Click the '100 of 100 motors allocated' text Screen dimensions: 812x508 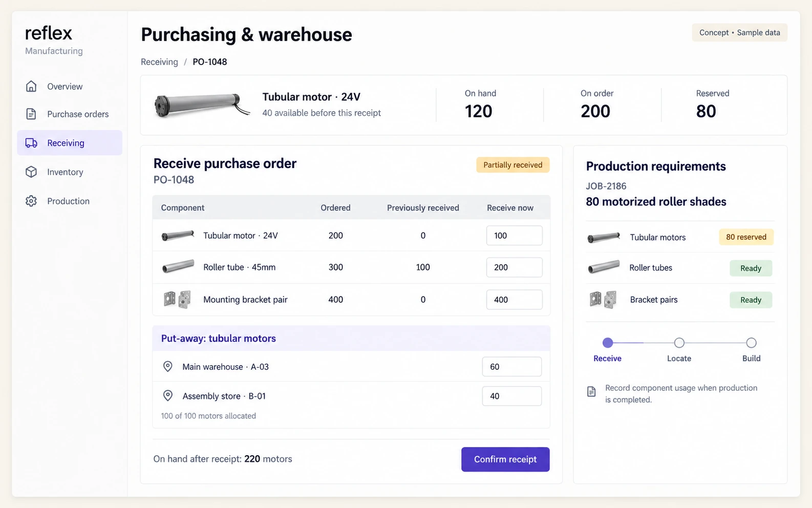click(208, 416)
